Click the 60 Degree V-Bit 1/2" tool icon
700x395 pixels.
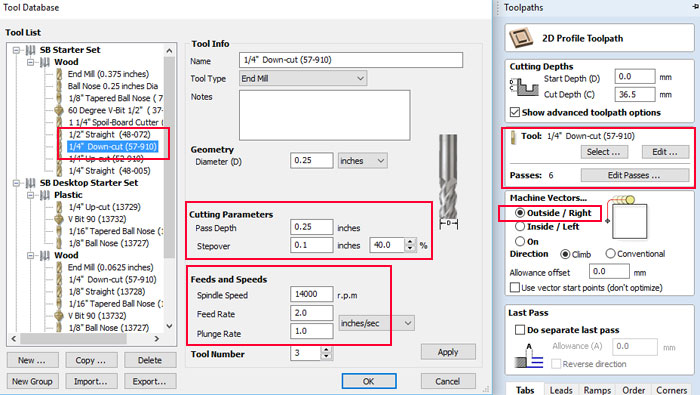point(59,110)
